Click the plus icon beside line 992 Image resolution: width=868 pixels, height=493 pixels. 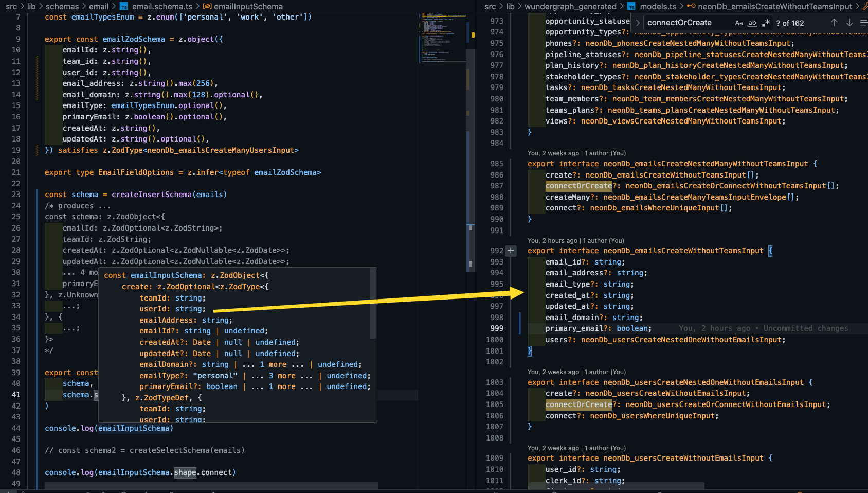[511, 251]
